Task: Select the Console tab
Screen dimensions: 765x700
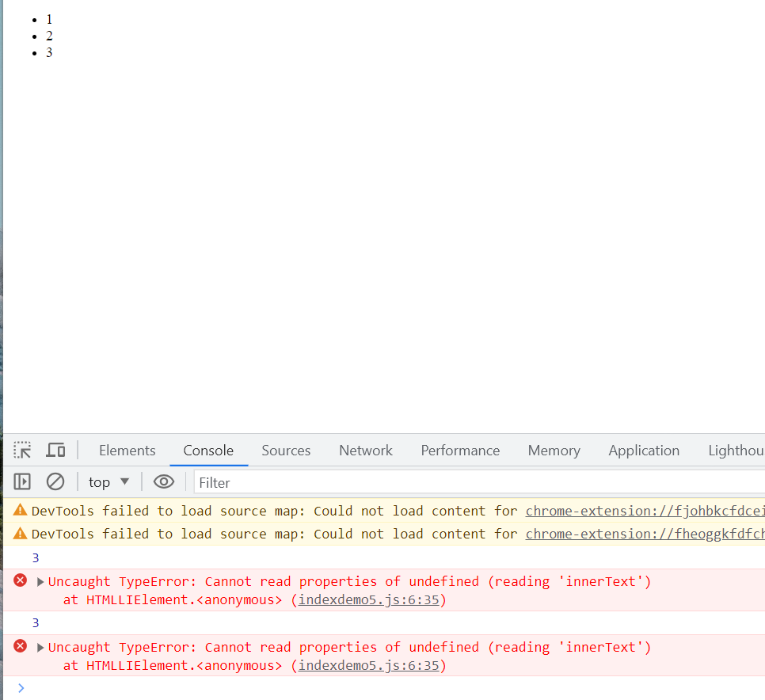Action: pyautogui.click(x=208, y=451)
